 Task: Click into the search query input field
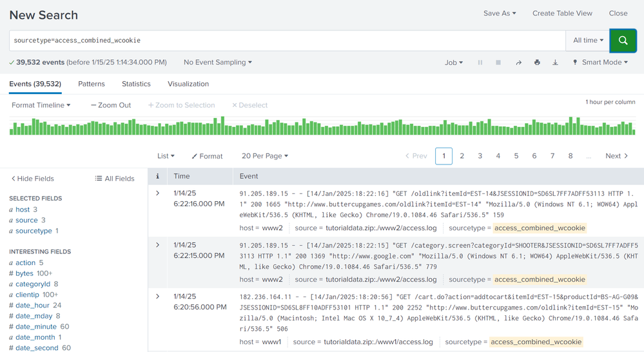click(287, 40)
